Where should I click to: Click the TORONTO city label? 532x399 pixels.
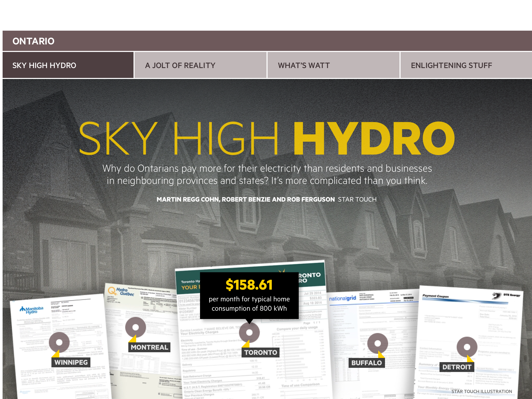pos(261,353)
